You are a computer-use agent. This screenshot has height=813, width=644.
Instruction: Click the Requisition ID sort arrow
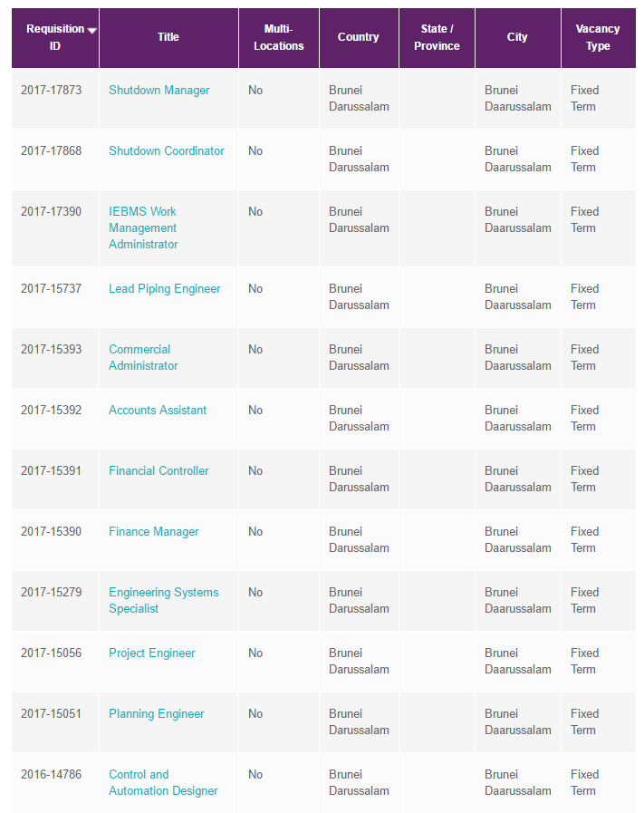(x=91, y=30)
